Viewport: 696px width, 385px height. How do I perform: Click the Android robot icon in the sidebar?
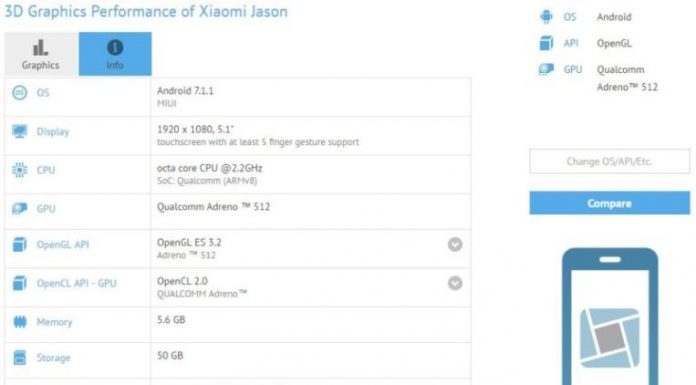(546, 17)
